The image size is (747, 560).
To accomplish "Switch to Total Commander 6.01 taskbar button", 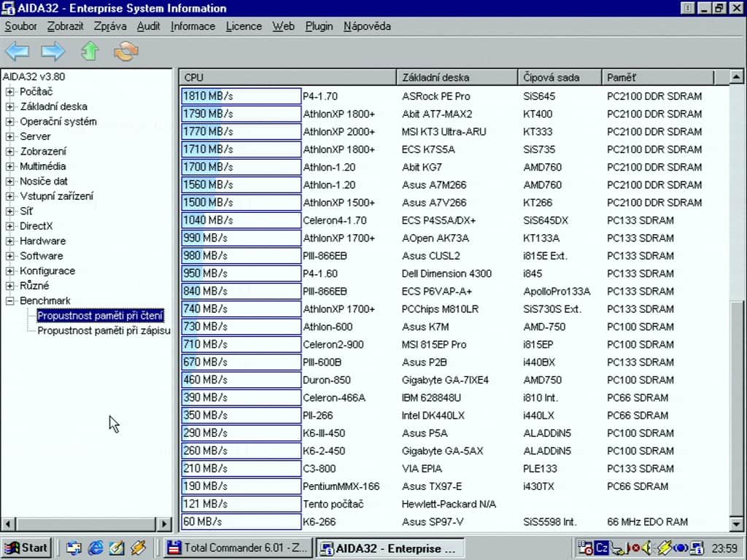I will (x=238, y=548).
